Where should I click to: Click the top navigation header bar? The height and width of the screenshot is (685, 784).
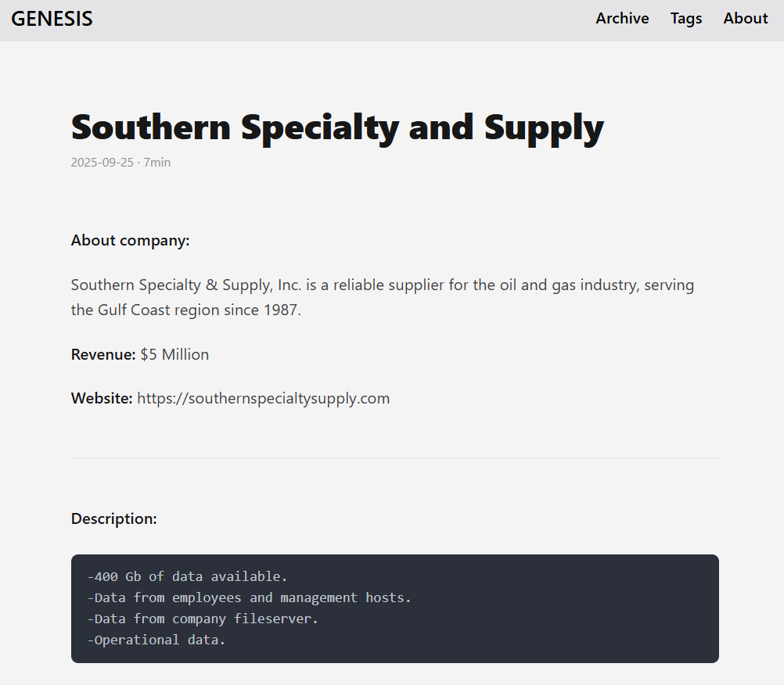tap(392, 18)
